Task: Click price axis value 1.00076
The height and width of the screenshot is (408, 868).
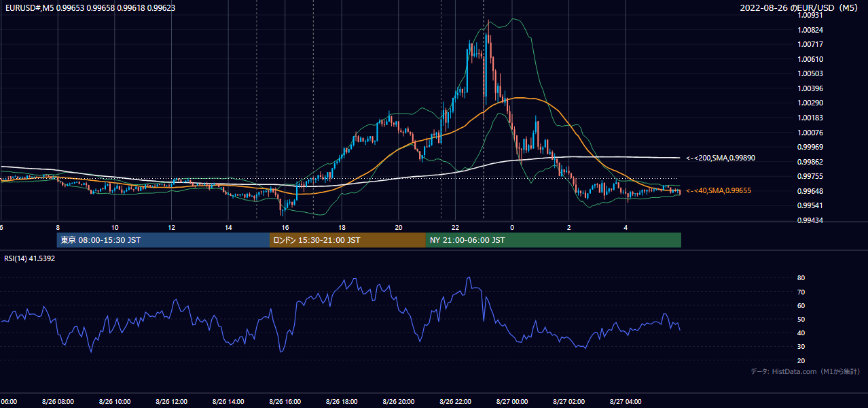Action: click(810, 133)
